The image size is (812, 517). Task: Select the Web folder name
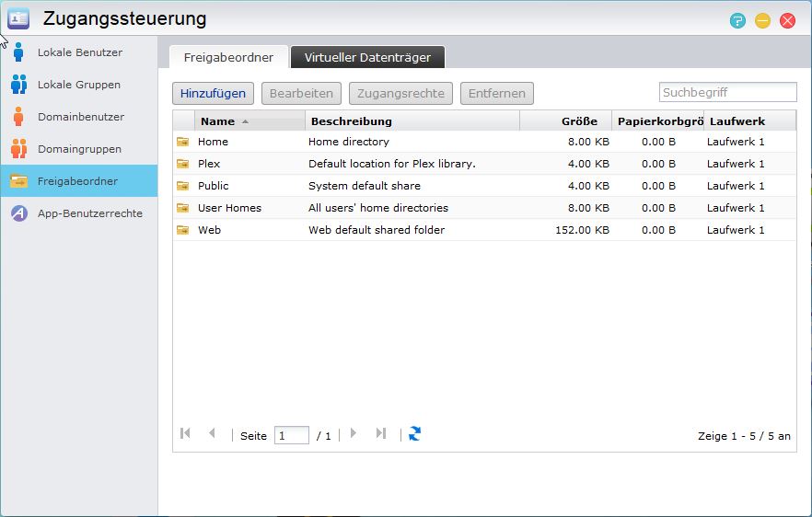pos(210,230)
